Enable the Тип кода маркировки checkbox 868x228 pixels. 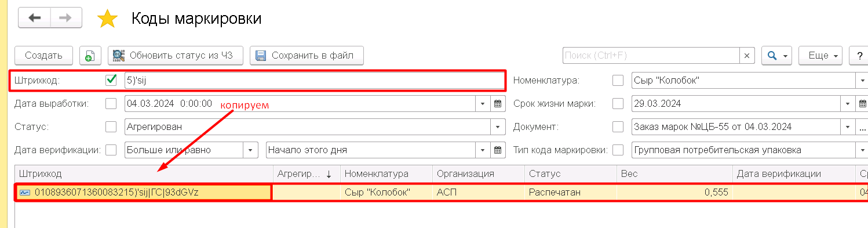[618, 150]
